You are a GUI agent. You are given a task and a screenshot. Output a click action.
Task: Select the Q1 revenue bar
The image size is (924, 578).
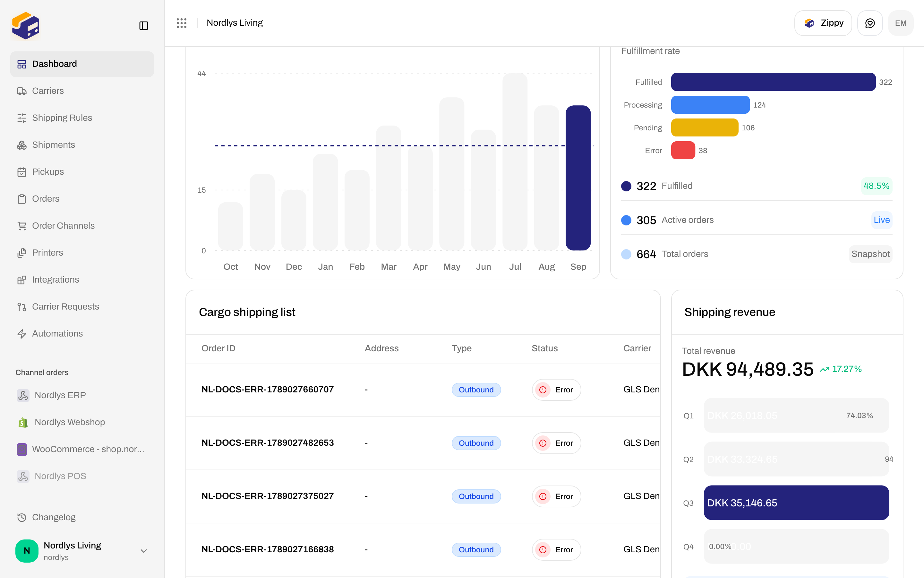point(796,416)
